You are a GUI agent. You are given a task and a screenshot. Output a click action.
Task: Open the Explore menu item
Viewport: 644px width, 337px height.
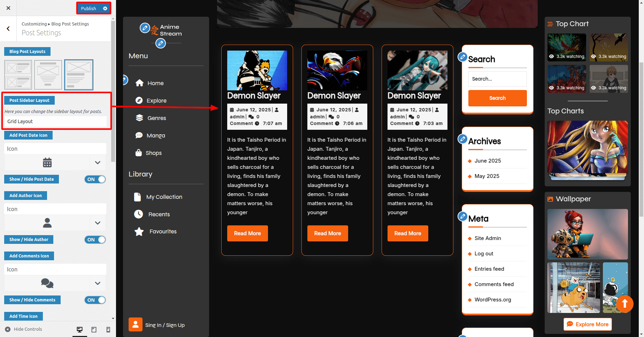[x=156, y=100]
